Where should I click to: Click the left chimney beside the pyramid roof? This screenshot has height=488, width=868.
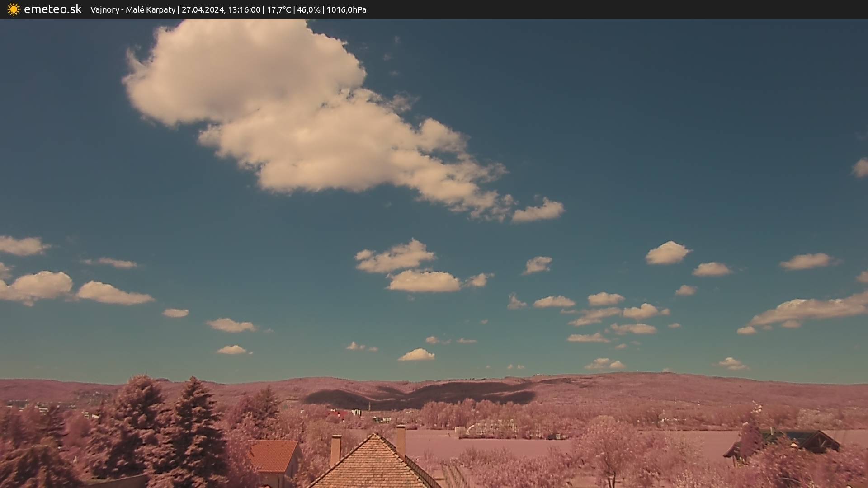335,450
